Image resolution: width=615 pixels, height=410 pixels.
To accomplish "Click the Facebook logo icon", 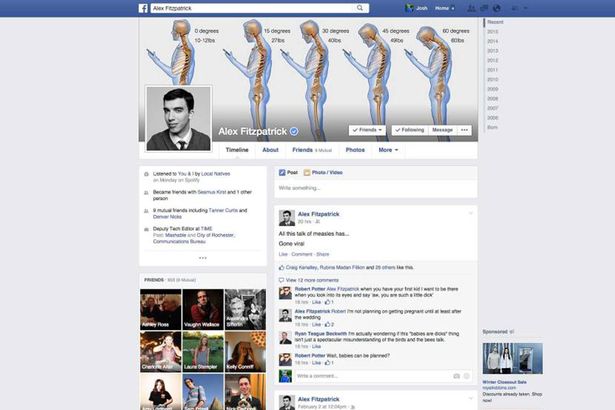I will 144,7.
